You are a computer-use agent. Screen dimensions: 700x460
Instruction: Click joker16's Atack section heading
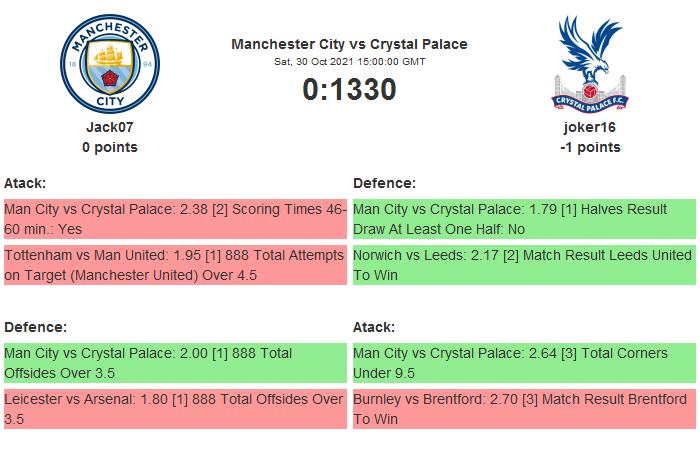click(x=374, y=327)
